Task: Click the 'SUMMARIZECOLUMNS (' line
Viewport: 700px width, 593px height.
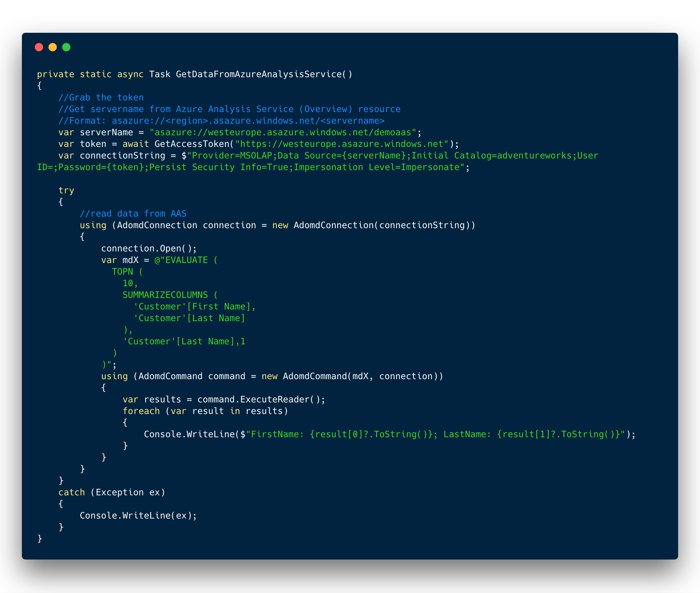Action: click(x=170, y=295)
